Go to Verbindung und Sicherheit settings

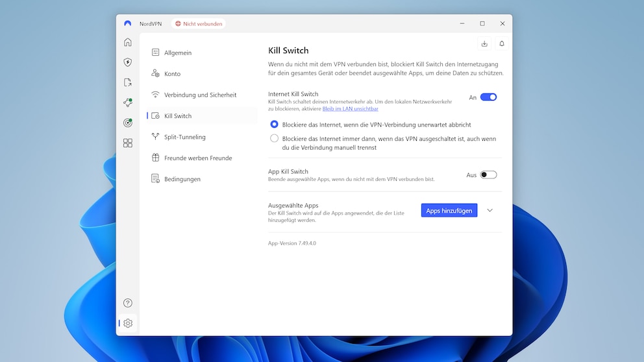(x=202, y=95)
